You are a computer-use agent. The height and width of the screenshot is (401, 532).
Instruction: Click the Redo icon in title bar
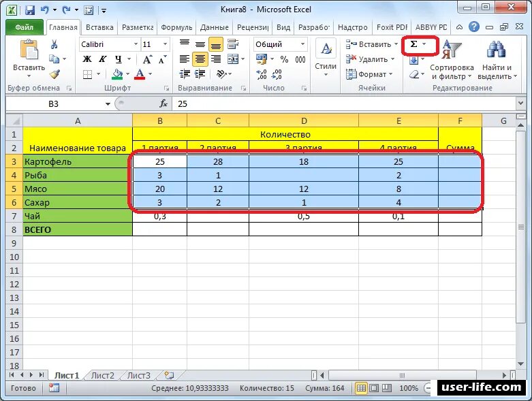coord(66,10)
